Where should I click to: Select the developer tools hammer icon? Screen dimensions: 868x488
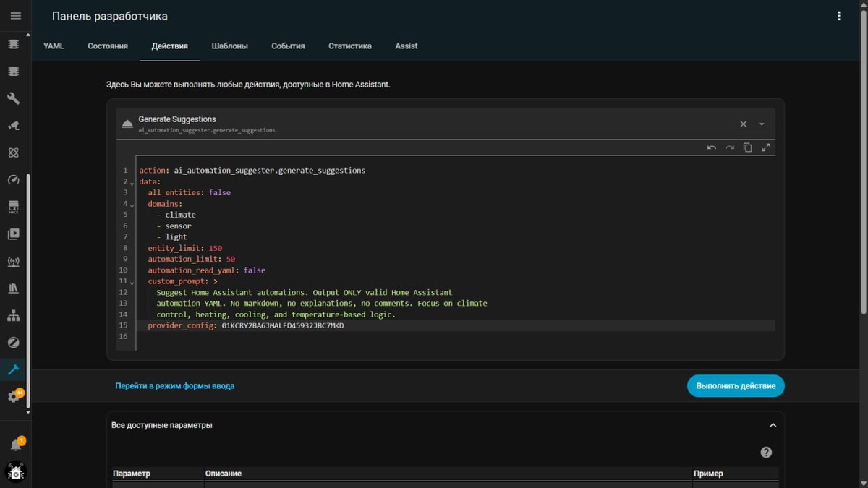(13, 369)
